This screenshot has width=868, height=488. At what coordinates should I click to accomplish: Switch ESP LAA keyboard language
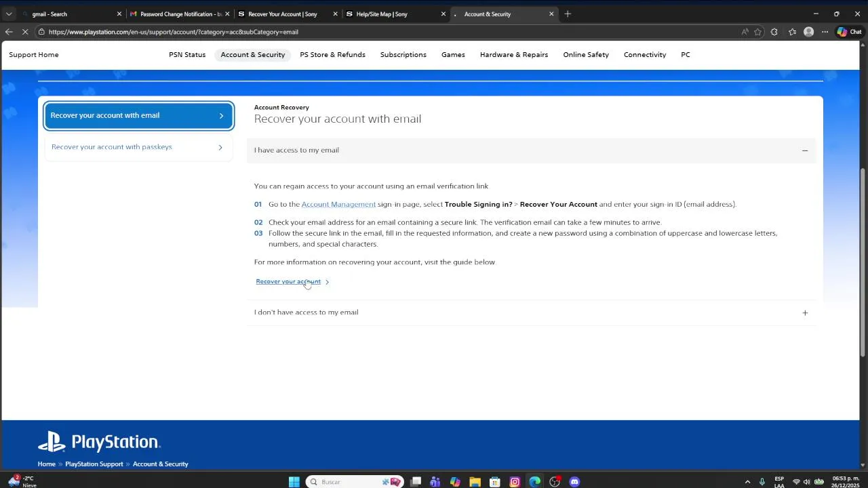point(779,482)
